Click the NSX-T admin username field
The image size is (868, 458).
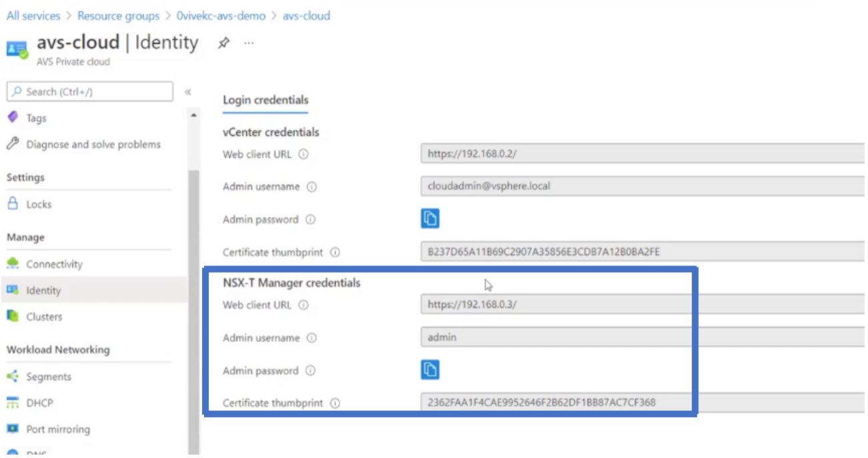pos(644,337)
